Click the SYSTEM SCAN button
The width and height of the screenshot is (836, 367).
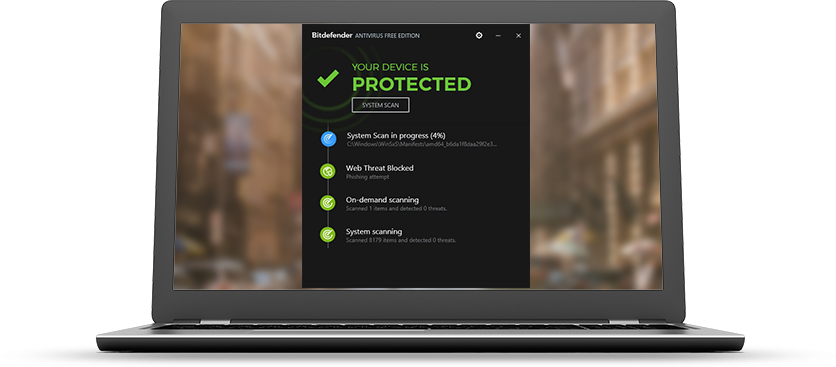(380, 105)
